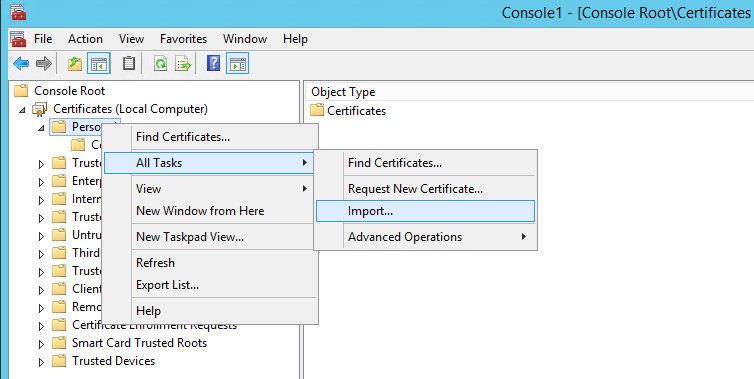Click View entry in the context menu
The height and width of the screenshot is (379, 754).
tap(210, 189)
